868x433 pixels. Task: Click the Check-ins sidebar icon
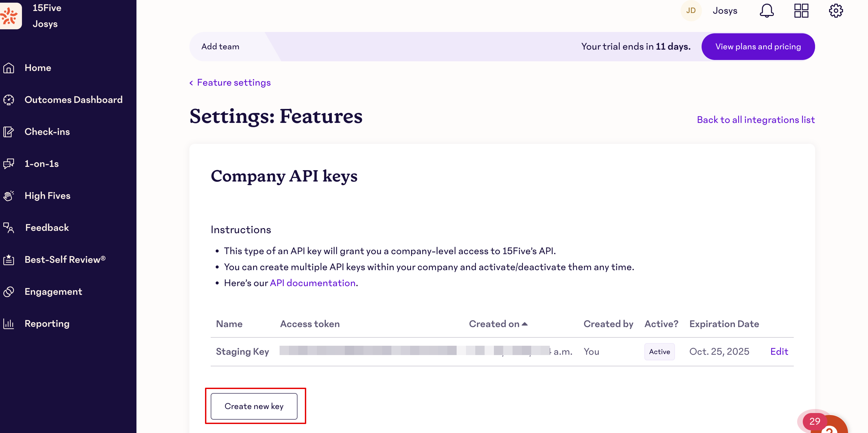point(9,132)
